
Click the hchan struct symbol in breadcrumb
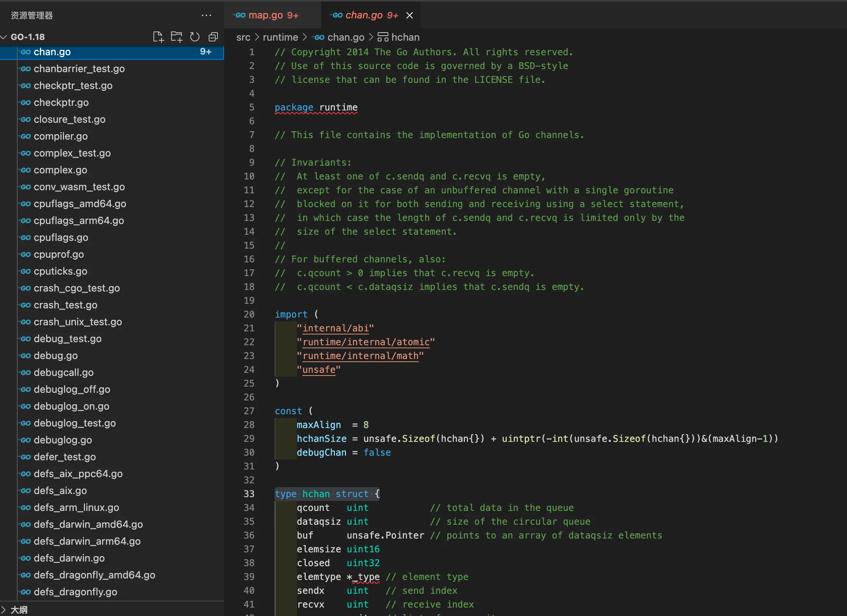(405, 37)
